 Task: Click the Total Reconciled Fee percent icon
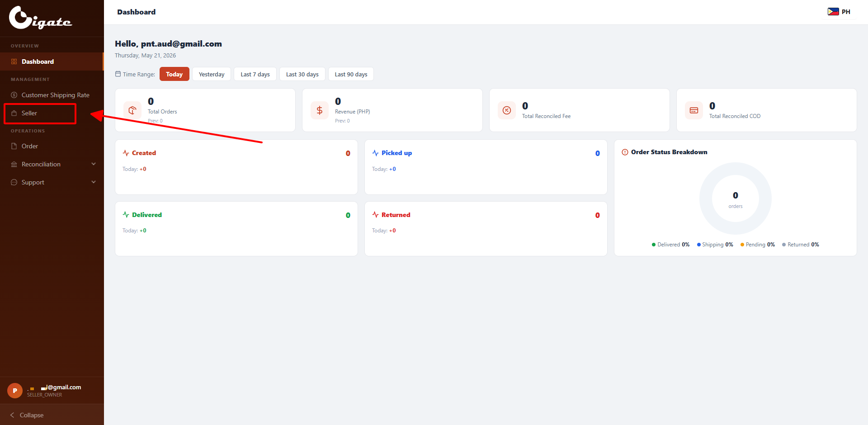click(x=507, y=110)
